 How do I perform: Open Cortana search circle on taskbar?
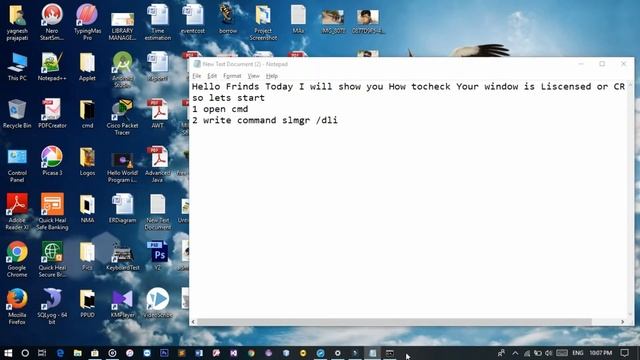click(25, 353)
